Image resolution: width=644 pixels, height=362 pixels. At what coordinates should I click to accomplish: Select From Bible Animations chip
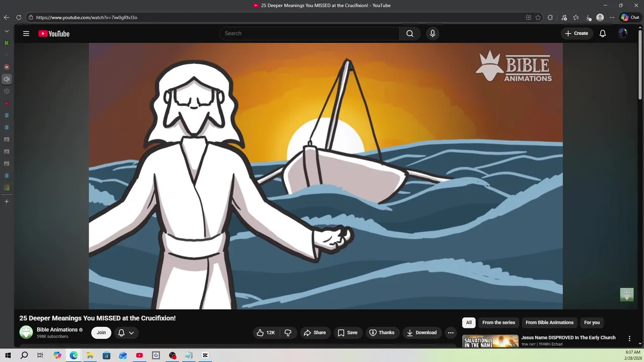pos(549,323)
